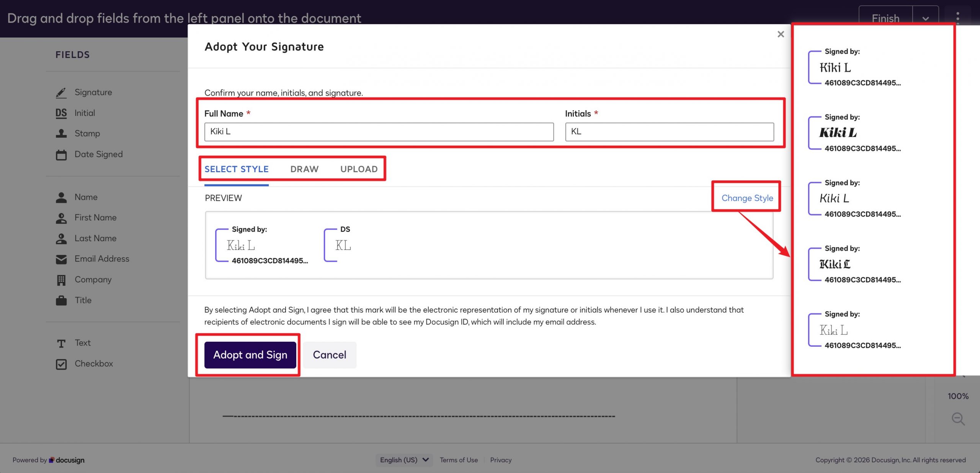Choose the handwritten italic Kiki L style
The width and height of the screenshot is (980, 473).
(854, 198)
